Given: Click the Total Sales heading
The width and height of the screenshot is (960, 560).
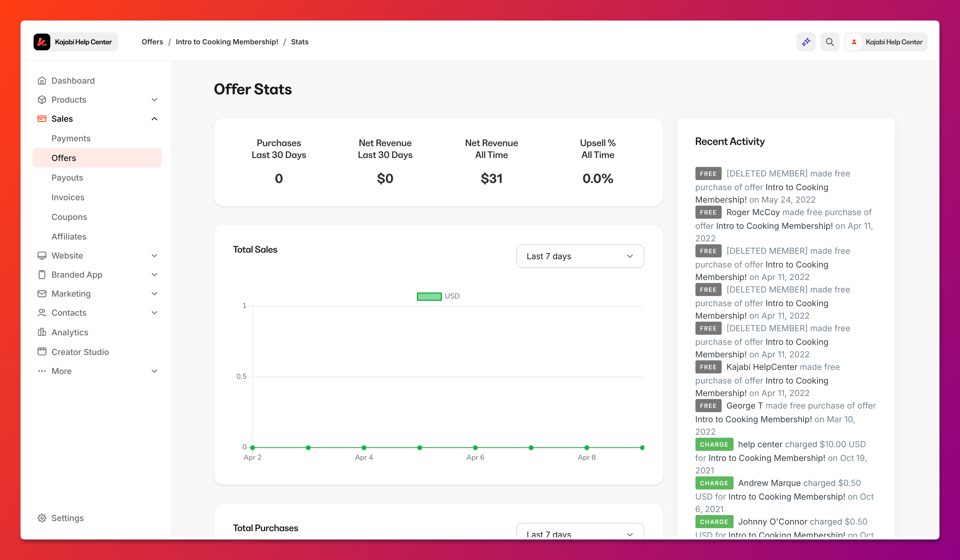Looking at the screenshot, I should coord(255,250).
